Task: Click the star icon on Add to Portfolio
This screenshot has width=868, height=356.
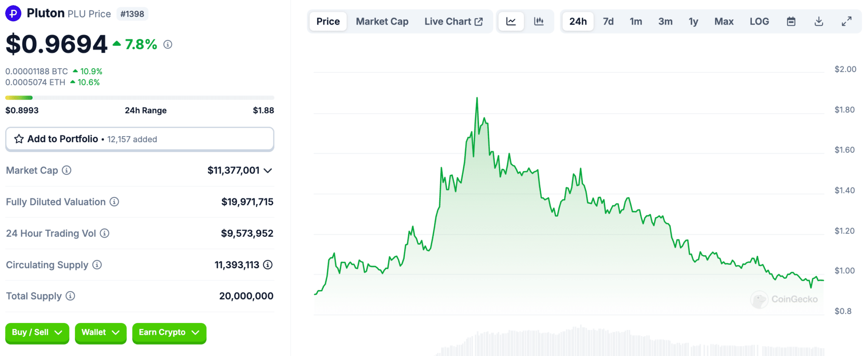Action: 19,139
